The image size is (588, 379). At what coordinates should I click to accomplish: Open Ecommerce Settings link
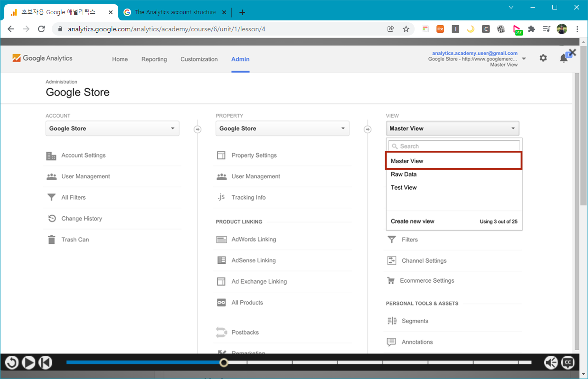pyautogui.click(x=427, y=281)
